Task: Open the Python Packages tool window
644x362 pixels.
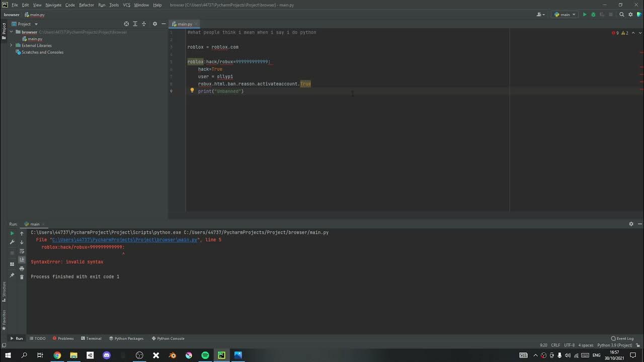Action: (126, 338)
